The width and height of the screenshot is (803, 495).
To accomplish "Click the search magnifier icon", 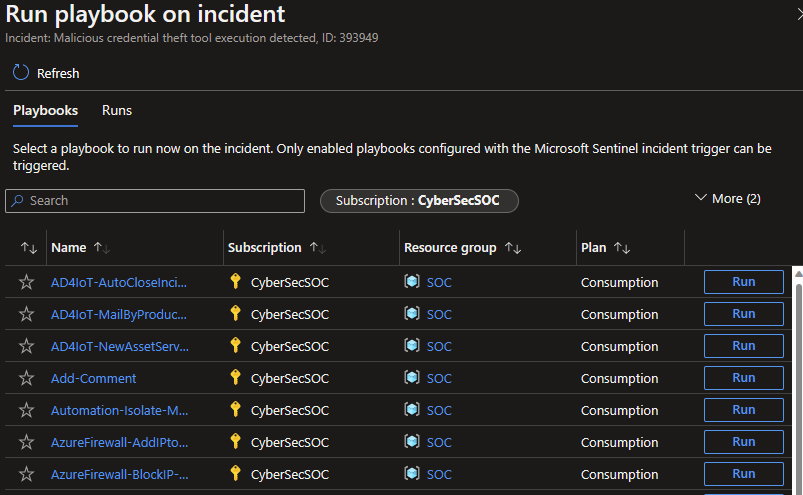I will pyautogui.click(x=17, y=201).
